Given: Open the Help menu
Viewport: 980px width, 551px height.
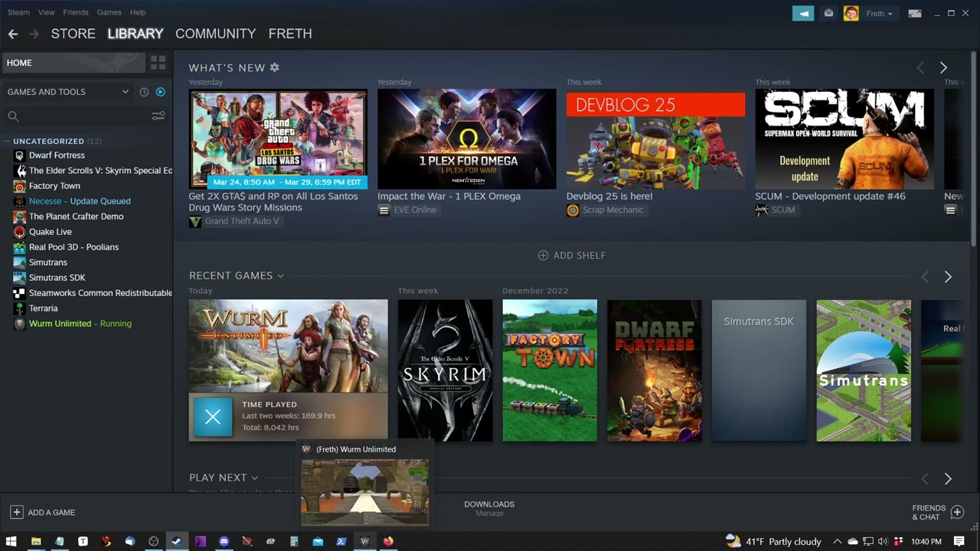Looking at the screenshot, I should coord(138,12).
